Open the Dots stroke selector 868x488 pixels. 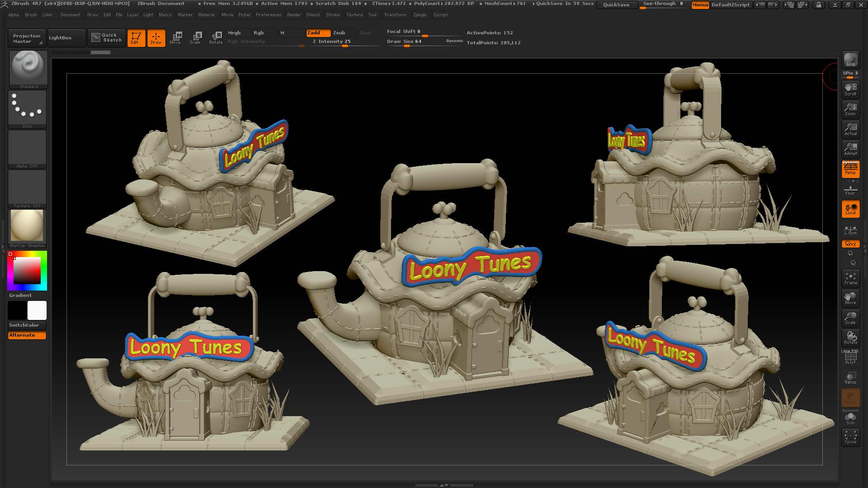click(27, 109)
